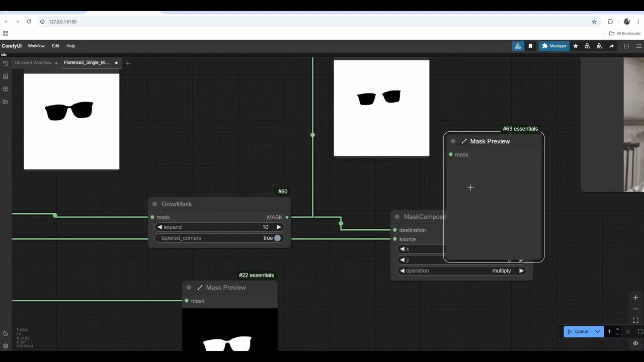Fit view to canvas icon
This screenshot has width=644, height=362.
pyautogui.click(x=635, y=320)
